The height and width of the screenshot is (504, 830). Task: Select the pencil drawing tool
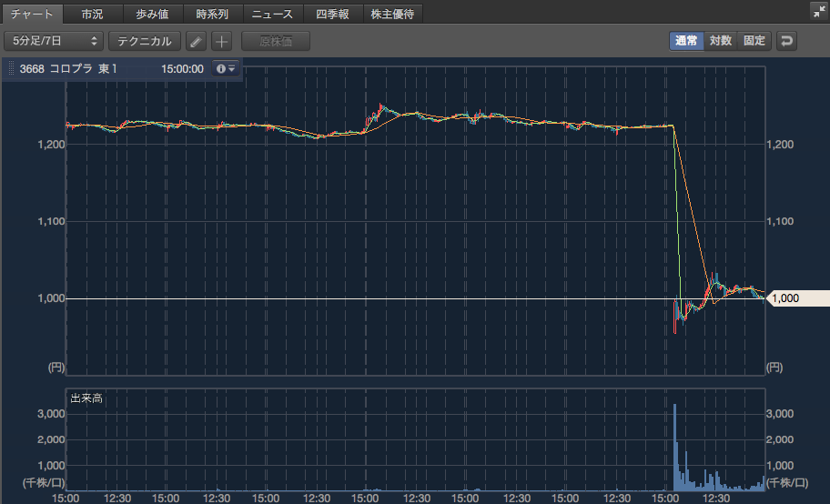(x=196, y=41)
